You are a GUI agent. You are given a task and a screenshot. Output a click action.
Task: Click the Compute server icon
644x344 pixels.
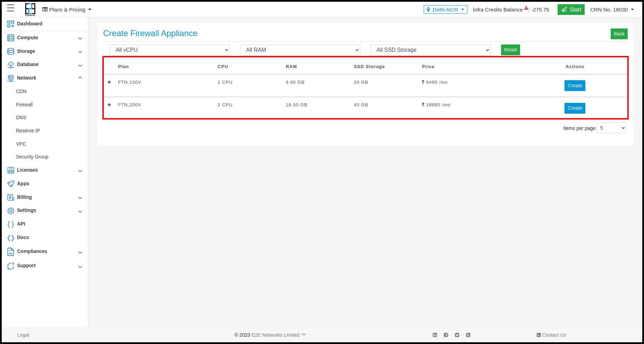(11, 38)
